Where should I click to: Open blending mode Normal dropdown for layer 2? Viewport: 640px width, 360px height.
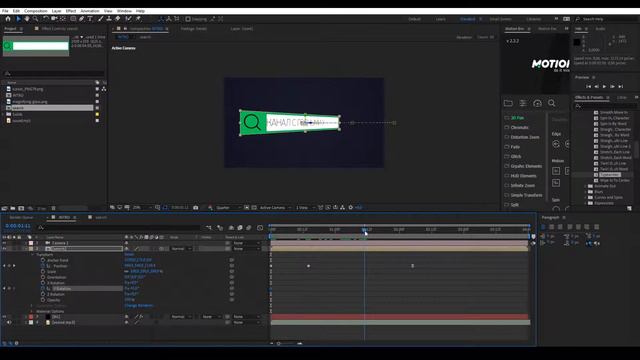180,249
